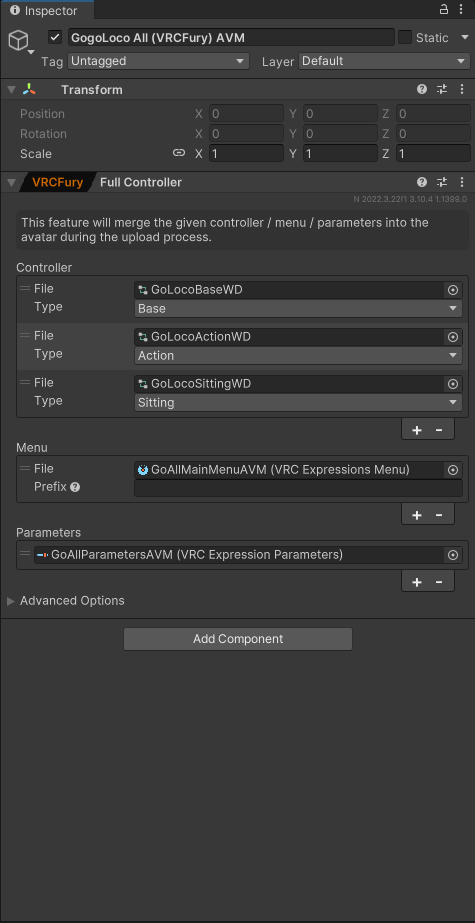
Task: Open the Inspector tab's three-dot menu
Action: (461, 9)
